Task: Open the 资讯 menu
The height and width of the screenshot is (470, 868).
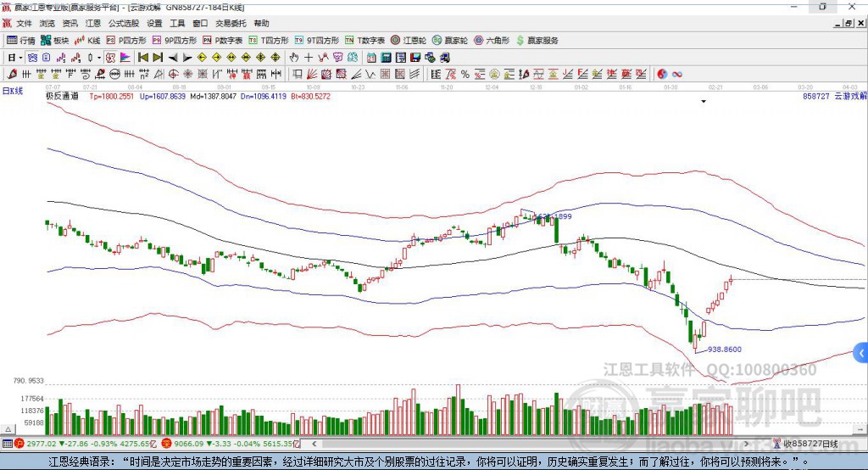Action: [70, 23]
